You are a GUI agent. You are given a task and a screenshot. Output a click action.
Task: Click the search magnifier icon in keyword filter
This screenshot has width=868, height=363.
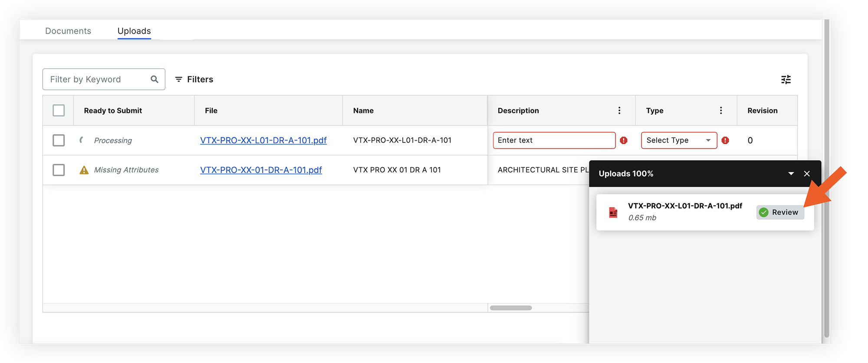pyautogui.click(x=154, y=79)
